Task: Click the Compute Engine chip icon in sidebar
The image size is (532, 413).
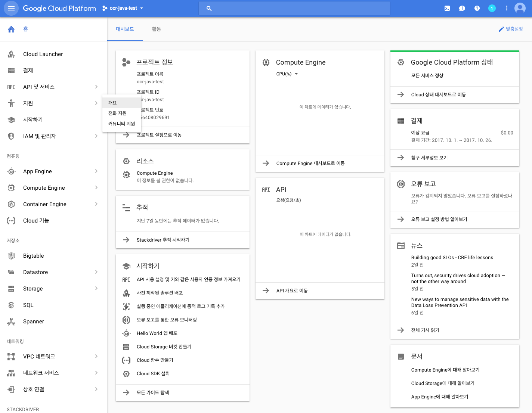Action: click(x=11, y=188)
